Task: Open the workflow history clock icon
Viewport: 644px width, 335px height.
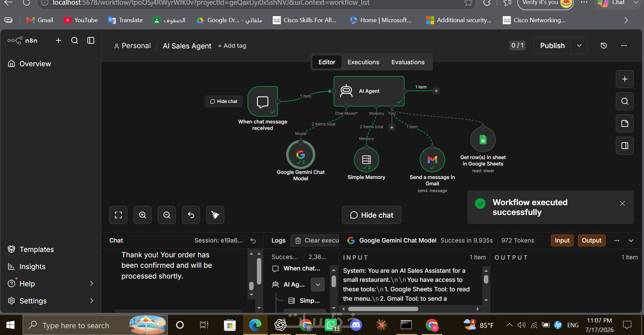Action: tap(604, 45)
